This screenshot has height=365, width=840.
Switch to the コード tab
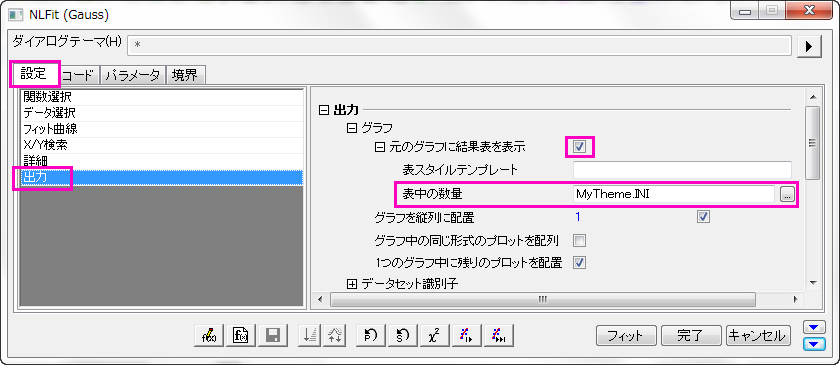tap(79, 76)
